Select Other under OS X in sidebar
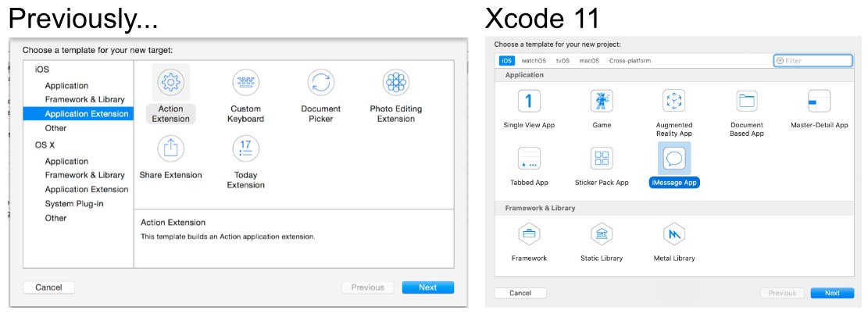The width and height of the screenshot is (868, 328). [55, 218]
